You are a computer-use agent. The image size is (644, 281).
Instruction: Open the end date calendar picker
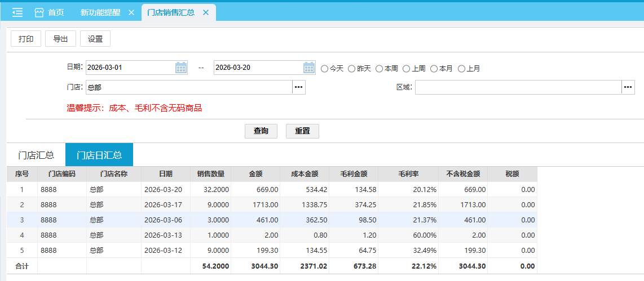[309, 68]
